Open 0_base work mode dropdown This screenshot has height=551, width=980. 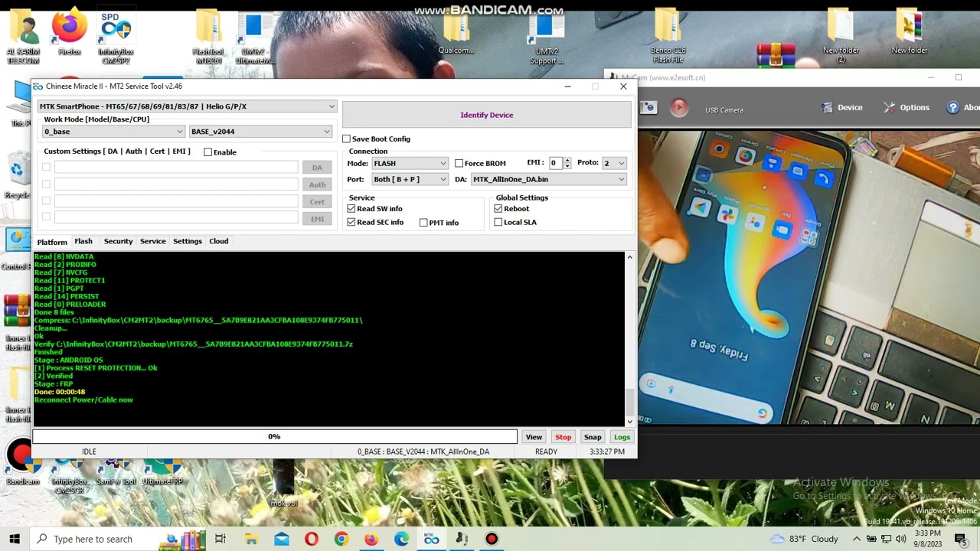[113, 132]
